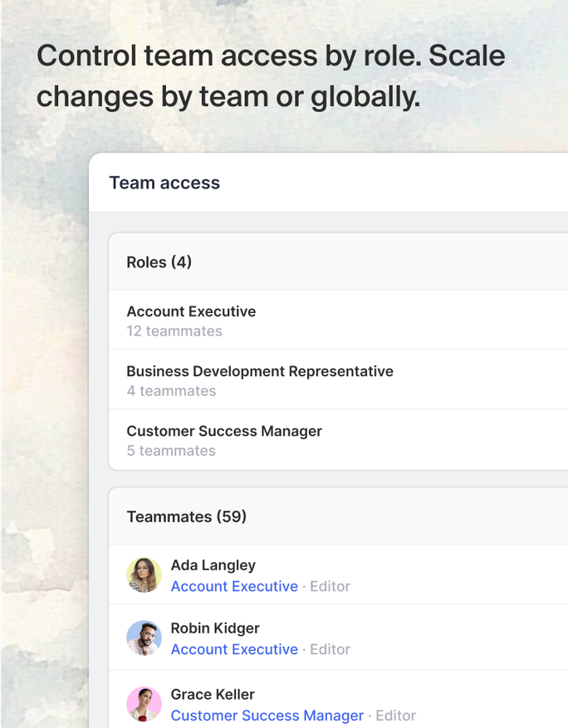This screenshot has height=728, width=568.
Task: Select the Account Executive role in Roles list
Action: coord(191,311)
